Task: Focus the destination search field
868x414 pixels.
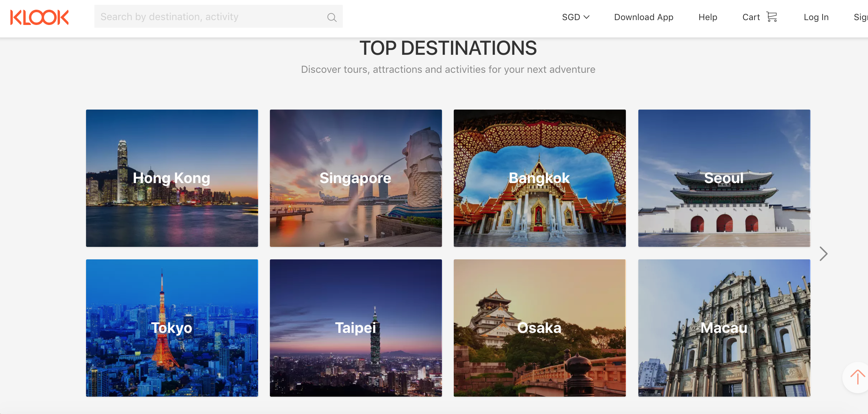Action: pyautogui.click(x=219, y=17)
